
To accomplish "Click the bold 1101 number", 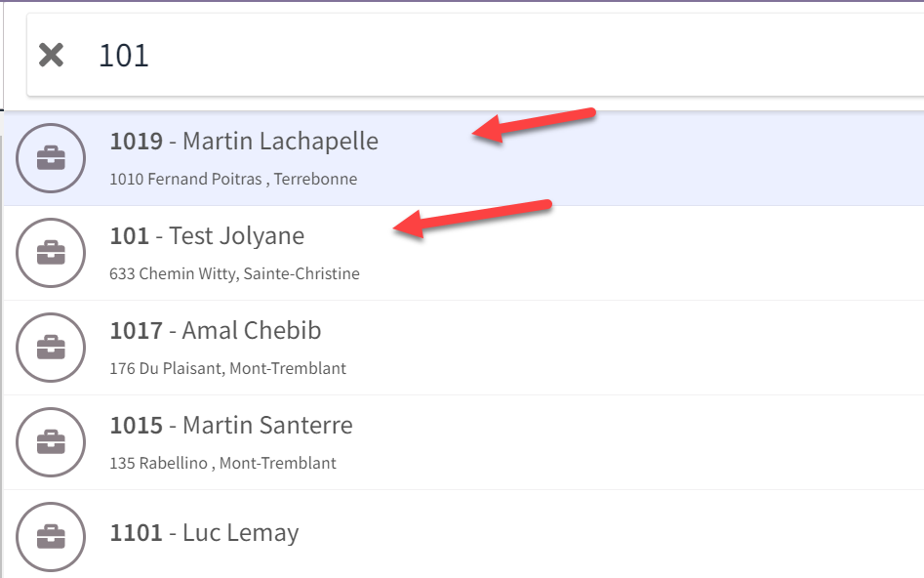I will tap(137, 532).
